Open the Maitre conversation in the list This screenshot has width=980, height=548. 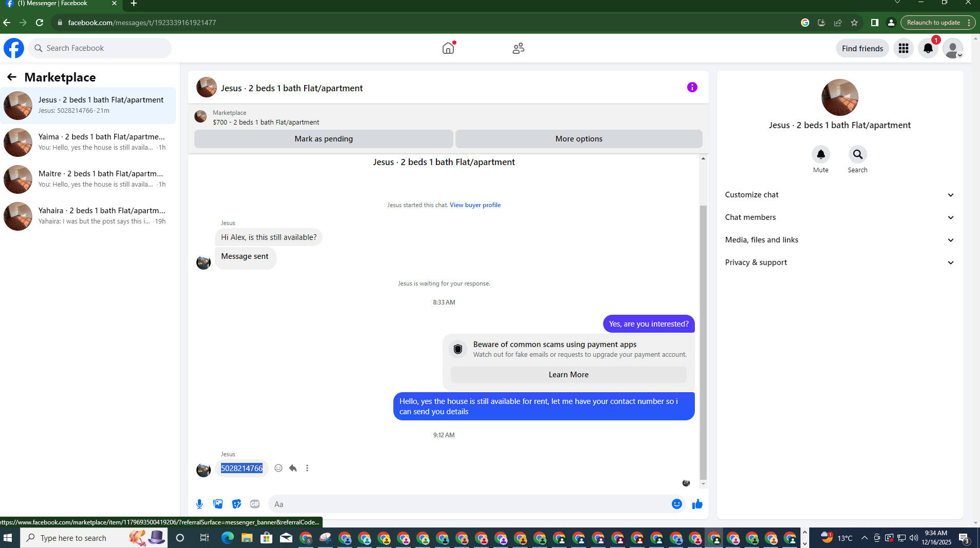(x=88, y=179)
